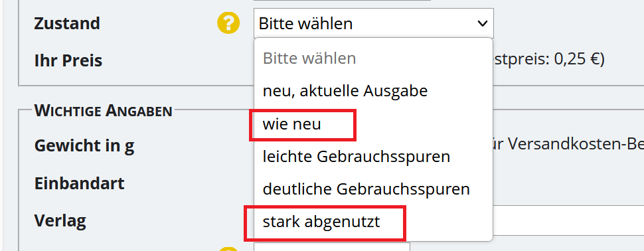The width and height of the screenshot is (644, 251).
Task: Click the Versandkosten hint text beside Gewicht
Action: 568,144
